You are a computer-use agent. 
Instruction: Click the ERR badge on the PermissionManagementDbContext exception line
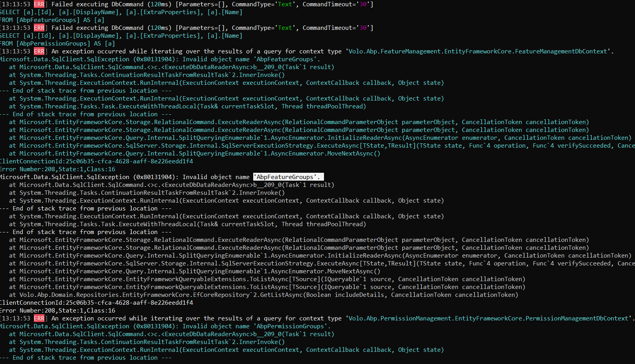(39, 318)
